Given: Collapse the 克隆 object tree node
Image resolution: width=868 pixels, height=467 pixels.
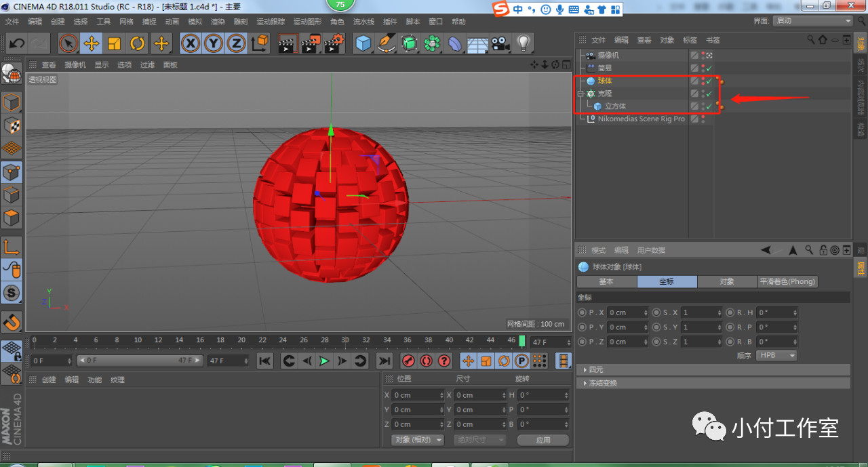Looking at the screenshot, I should point(580,94).
